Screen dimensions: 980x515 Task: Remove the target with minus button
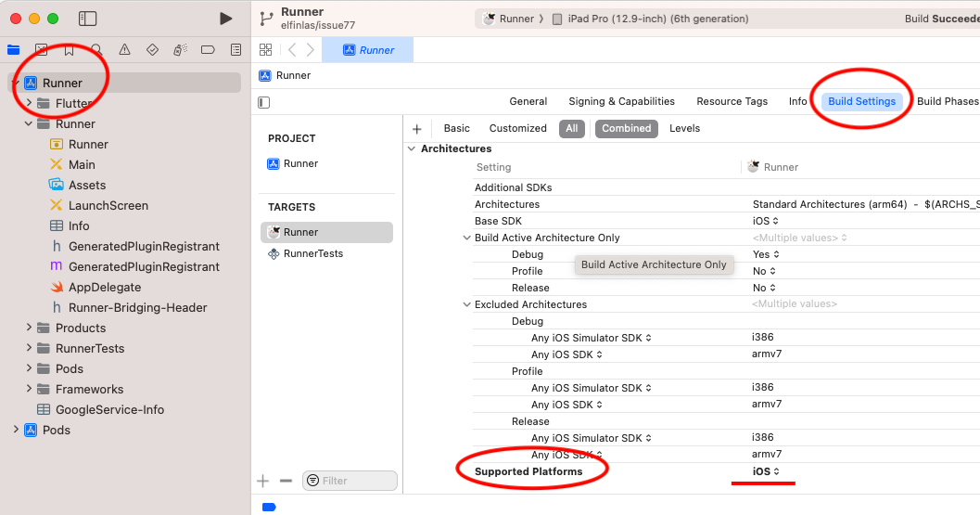pos(286,482)
